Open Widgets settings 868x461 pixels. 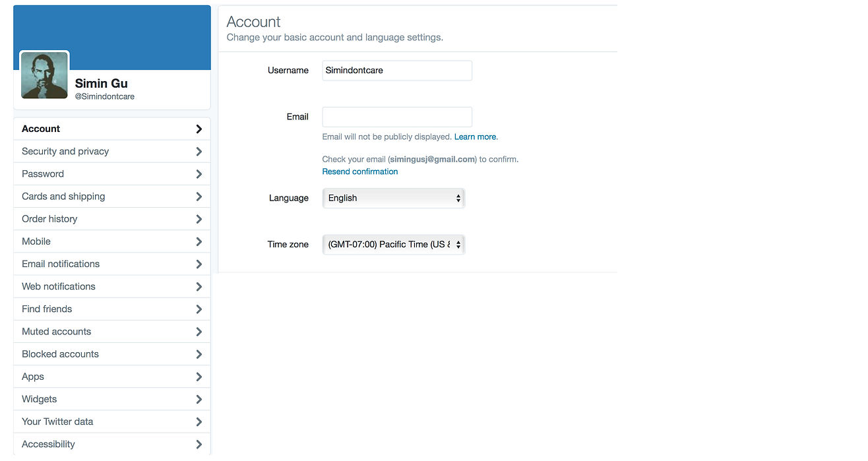tap(112, 399)
